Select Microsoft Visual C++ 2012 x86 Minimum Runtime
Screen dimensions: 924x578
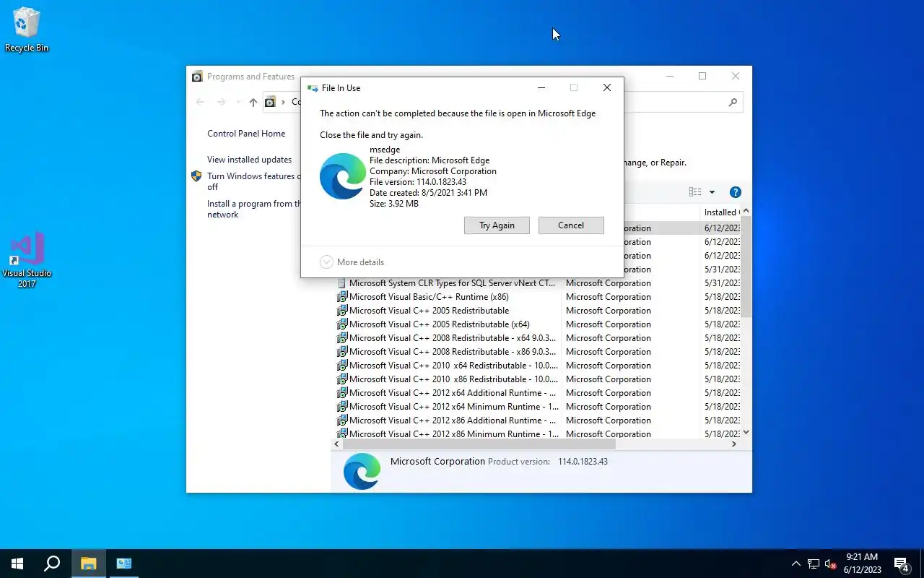pyautogui.click(x=538, y=433)
